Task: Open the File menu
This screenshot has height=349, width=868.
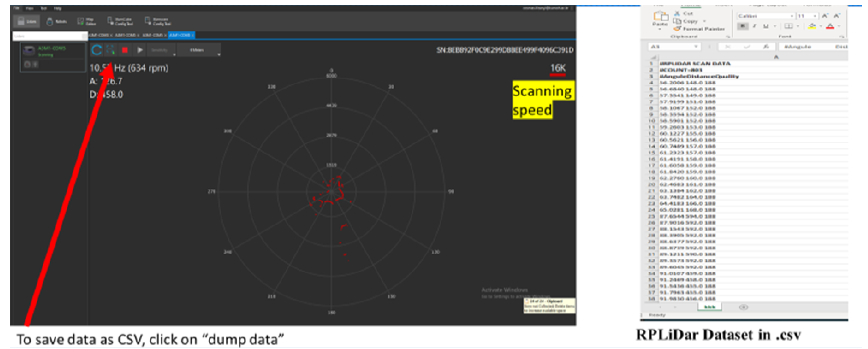Action: (x=16, y=8)
